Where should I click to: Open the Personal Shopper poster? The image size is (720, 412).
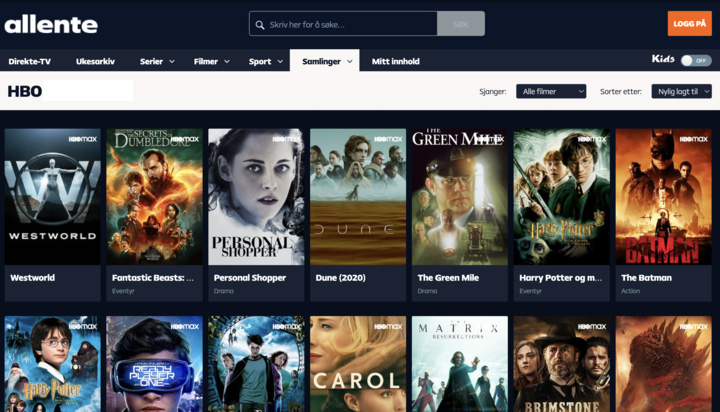256,197
